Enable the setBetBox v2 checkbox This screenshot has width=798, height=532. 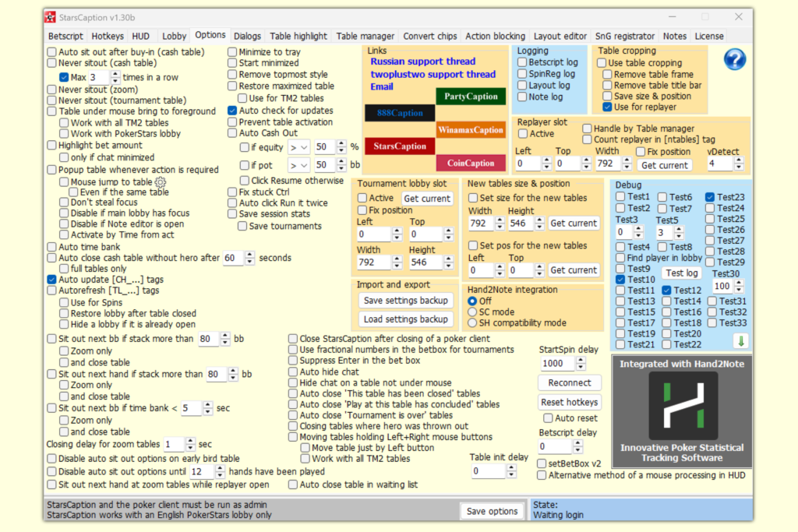pos(542,463)
